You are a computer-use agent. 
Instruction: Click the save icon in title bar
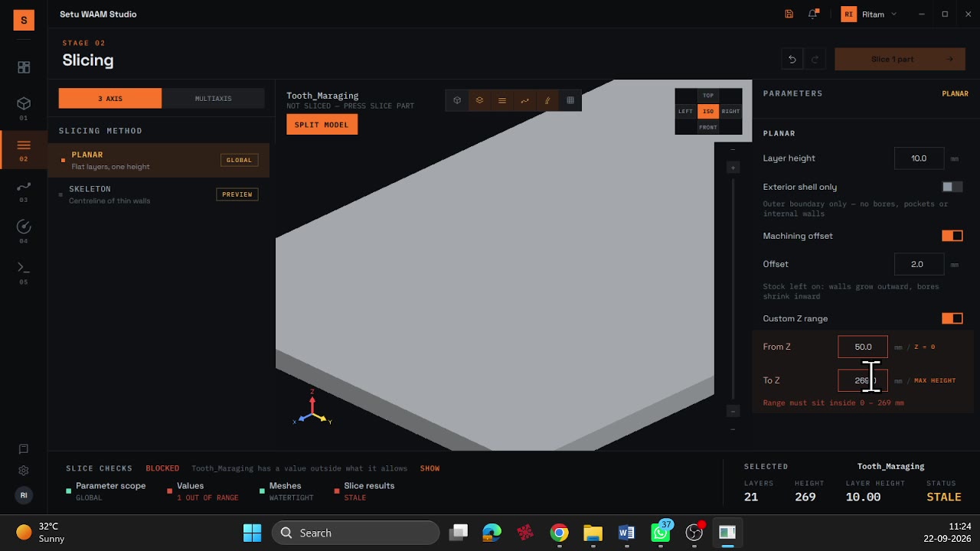coord(789,14)
